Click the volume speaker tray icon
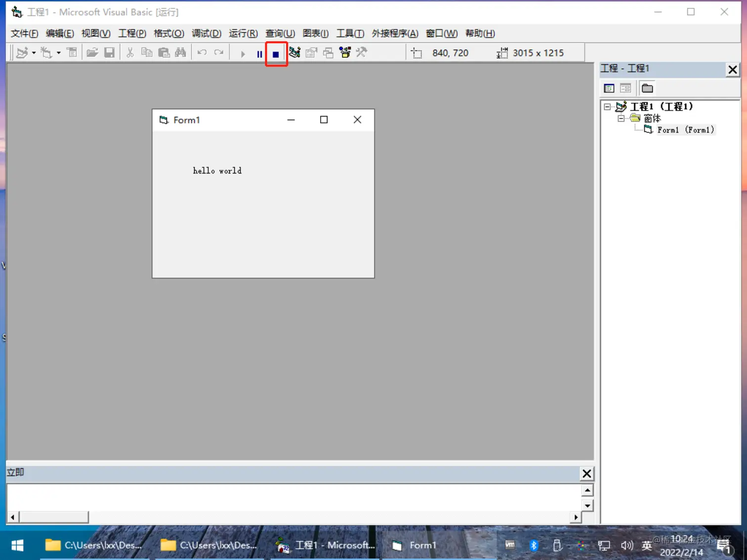Viewport: 747px width, 560px height. pos(627,545)
